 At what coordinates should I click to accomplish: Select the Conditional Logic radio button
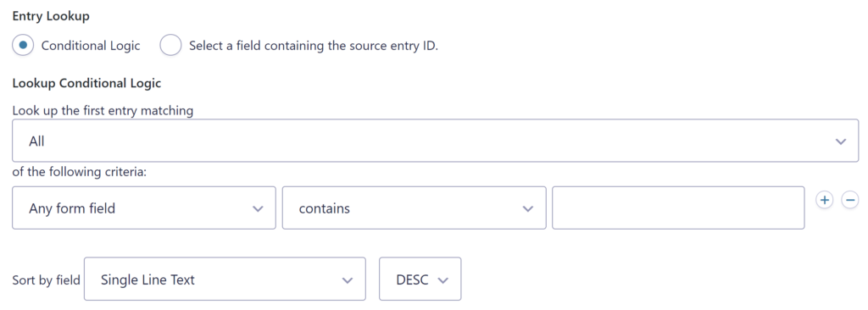(23, 46)
